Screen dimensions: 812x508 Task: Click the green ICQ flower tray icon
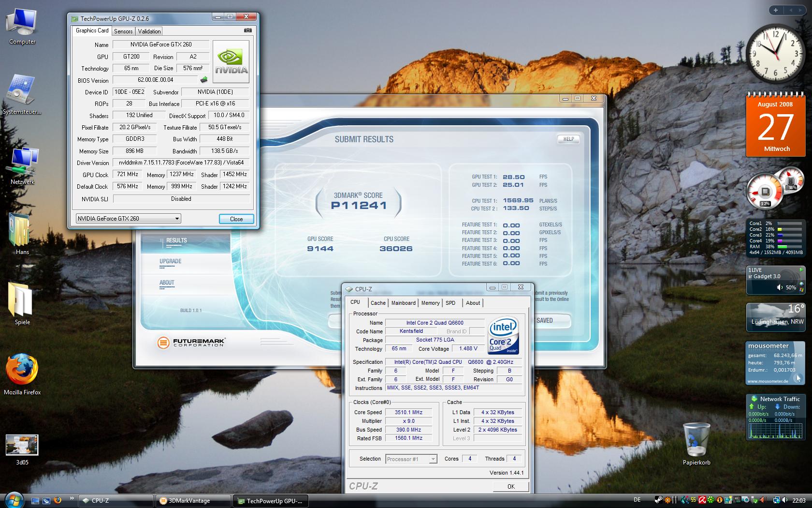(711, 500)
